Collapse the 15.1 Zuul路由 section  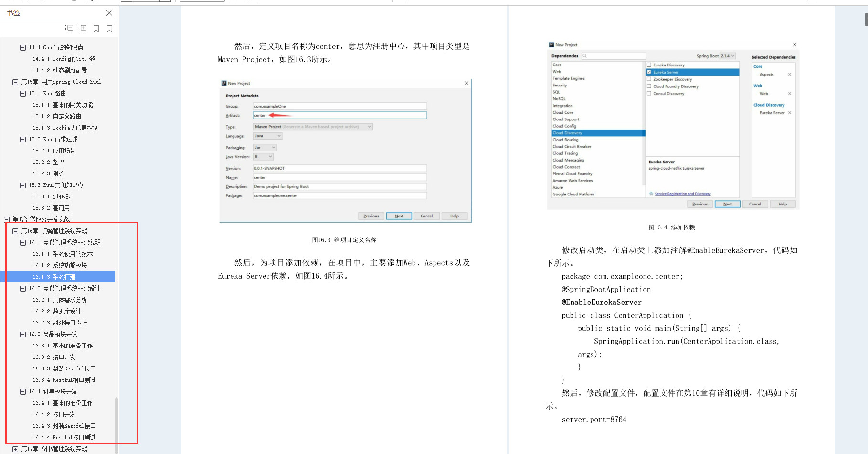[23, 93]
